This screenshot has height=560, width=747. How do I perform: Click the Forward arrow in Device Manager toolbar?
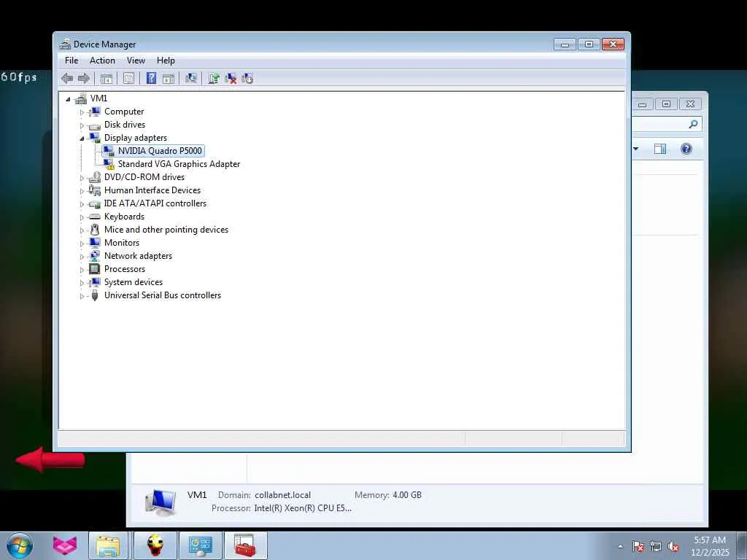tap(84, 78)
